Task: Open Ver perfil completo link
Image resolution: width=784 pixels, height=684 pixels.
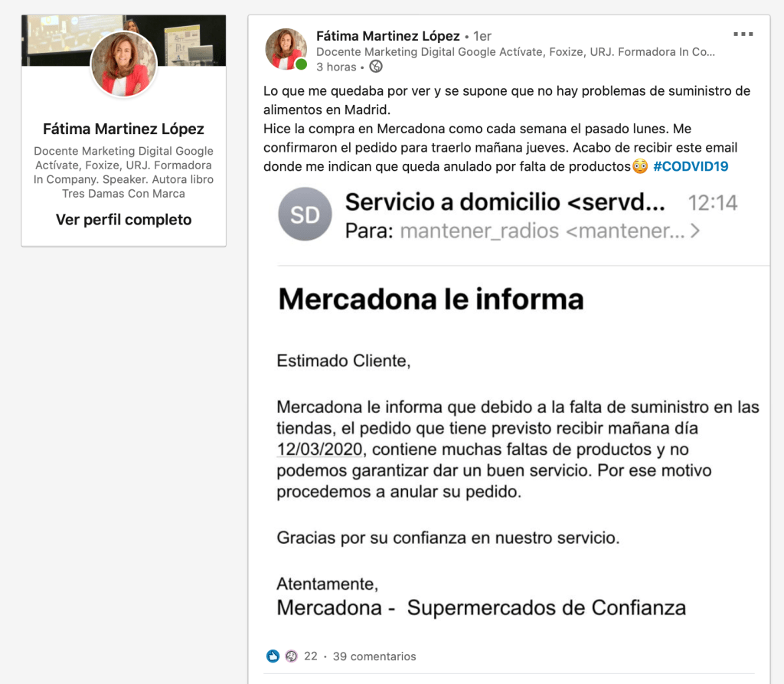Action: pos(123,220)
